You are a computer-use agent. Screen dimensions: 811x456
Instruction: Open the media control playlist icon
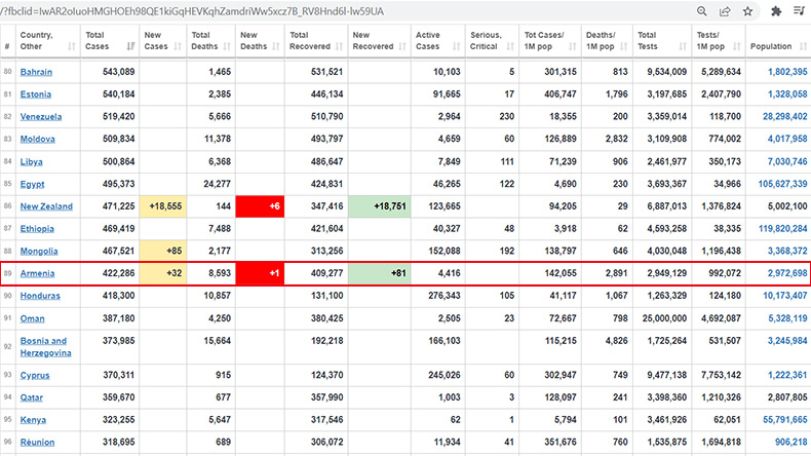[x=799, y=11]
